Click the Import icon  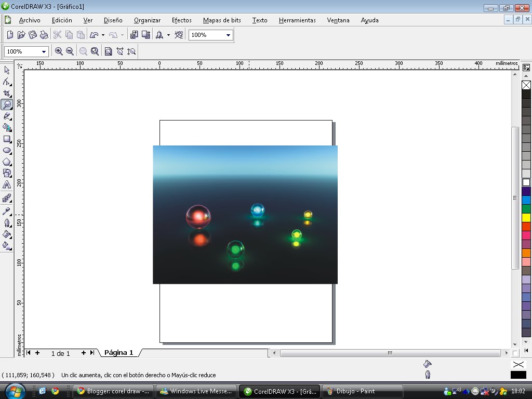point(134,35)
